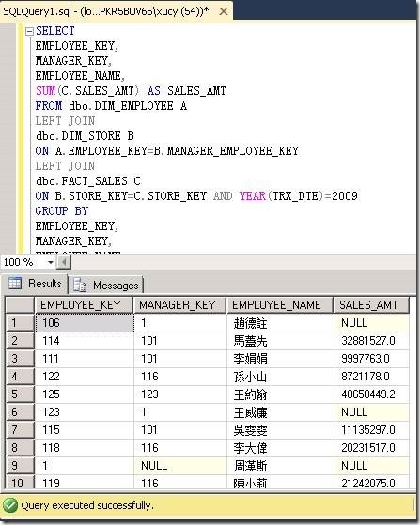
Task: Select row header 9
Action: (x=20, y=466)
